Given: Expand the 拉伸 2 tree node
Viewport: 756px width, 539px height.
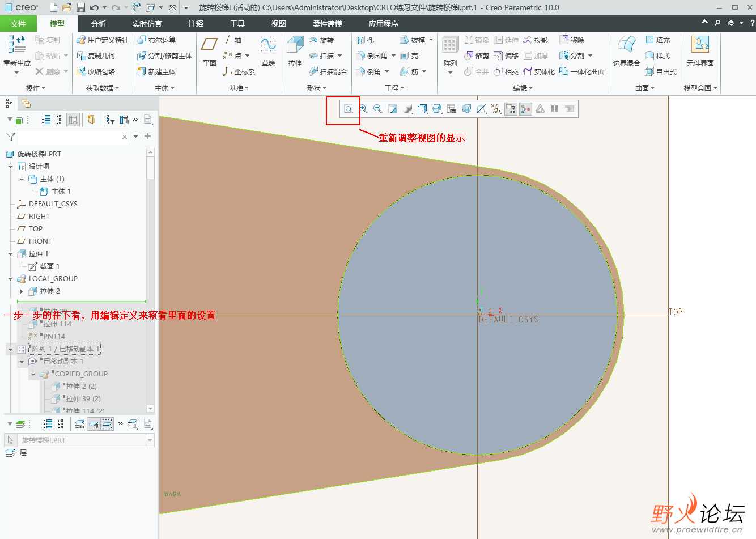Looking at the screenshot, I should [22, 291].
